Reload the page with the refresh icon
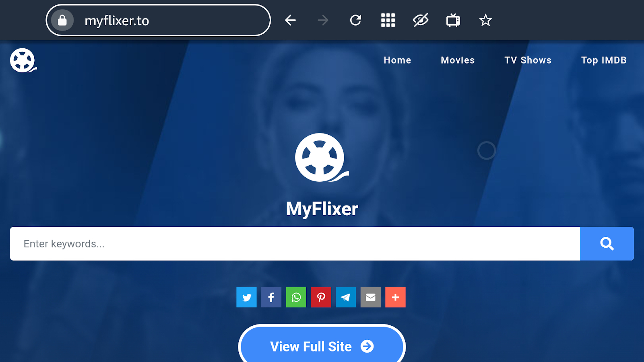The image size is (644, 362). (x=355, y=20)
